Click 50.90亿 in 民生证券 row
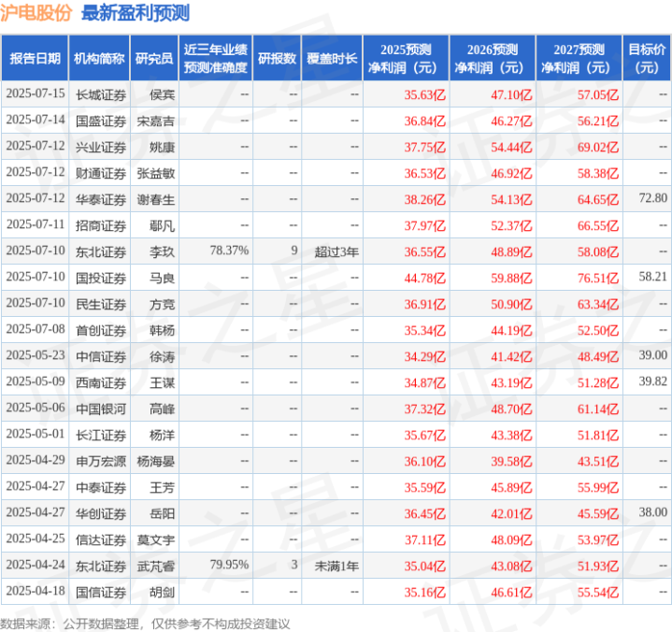This screenshot has width=672, height=632. point(511,304)
